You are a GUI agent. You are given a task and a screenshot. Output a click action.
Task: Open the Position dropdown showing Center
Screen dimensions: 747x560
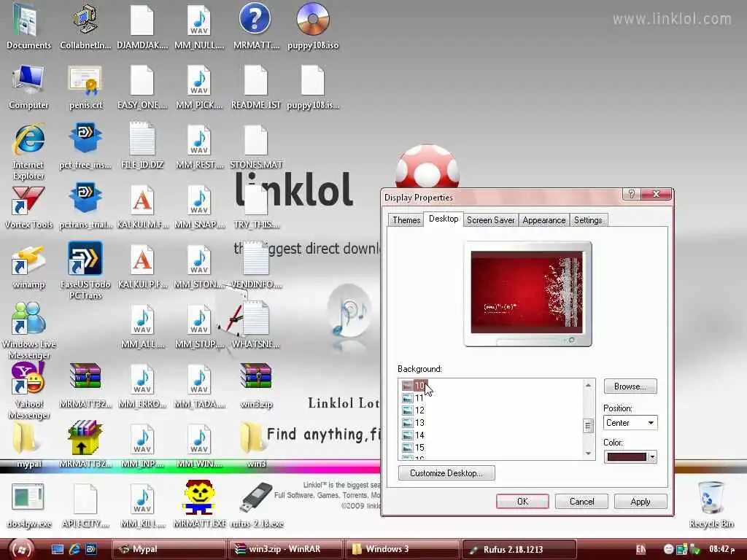click(x=630, y=423)
